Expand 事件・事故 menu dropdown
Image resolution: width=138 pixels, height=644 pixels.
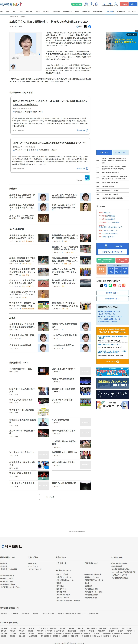(29, 11)
